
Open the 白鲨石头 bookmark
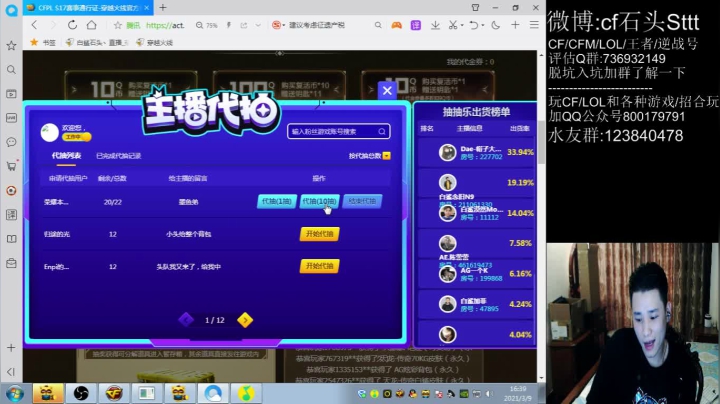(97, 43)
